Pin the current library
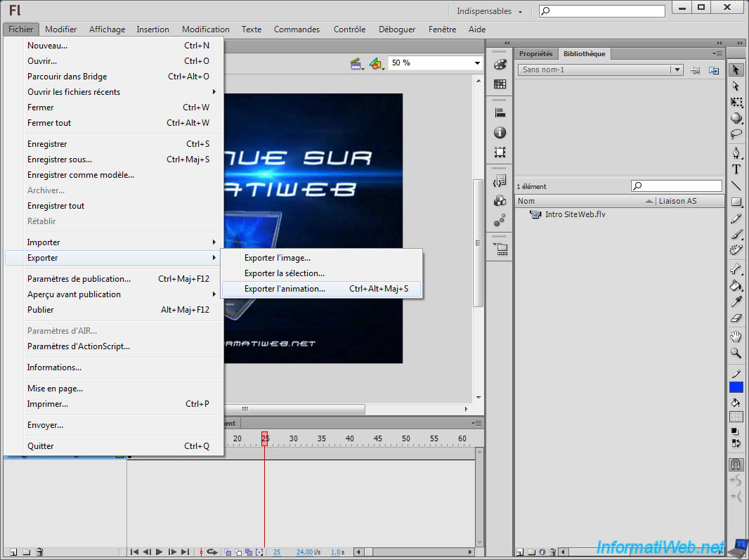749x560 pixels. [x=695, y=70]
